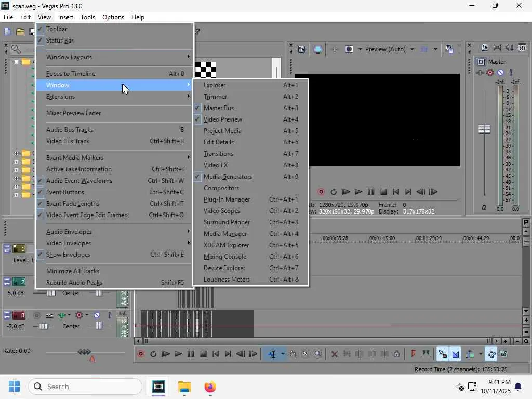
Task: Open the Tools menu
Action: pos(87,17)
